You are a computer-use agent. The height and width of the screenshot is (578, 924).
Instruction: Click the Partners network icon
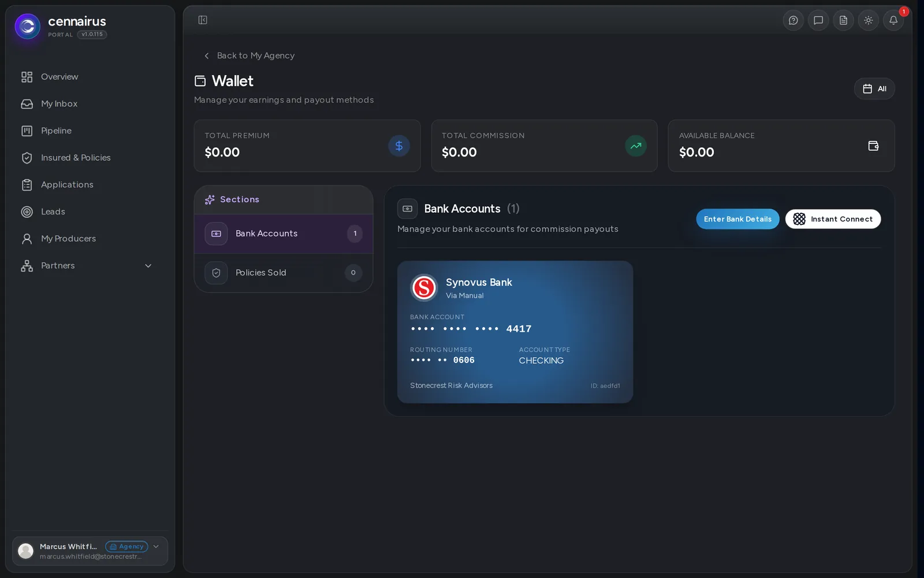pyautogui.click(x=27, y=266)
